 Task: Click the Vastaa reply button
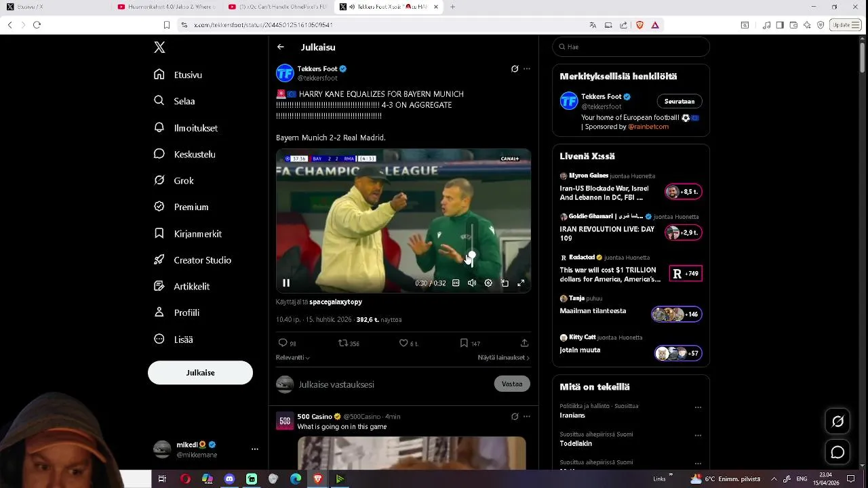[x=512, y=384]
